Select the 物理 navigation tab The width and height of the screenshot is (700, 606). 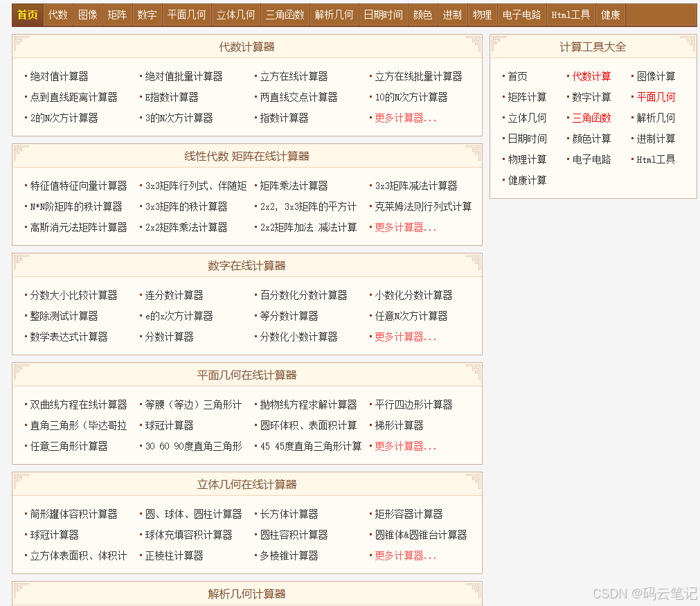(x=482, y=15)
